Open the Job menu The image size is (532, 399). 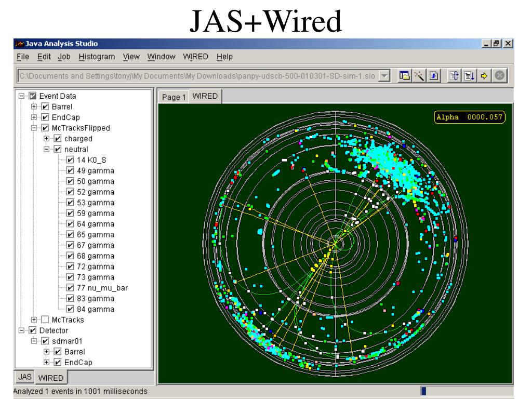tap(64, 57)
